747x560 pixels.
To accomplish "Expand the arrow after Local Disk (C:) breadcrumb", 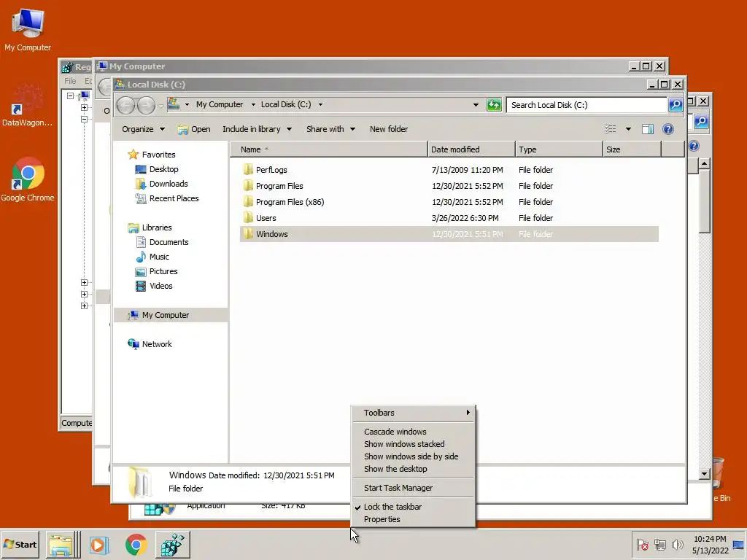I will coord(320,104).
